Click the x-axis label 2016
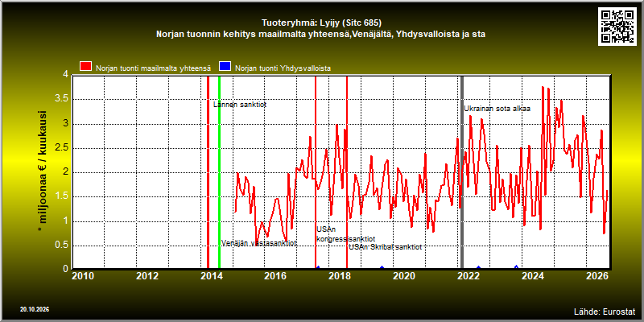Image resolution: width=644 pixels, height=322 pixels. coord(275,276)
